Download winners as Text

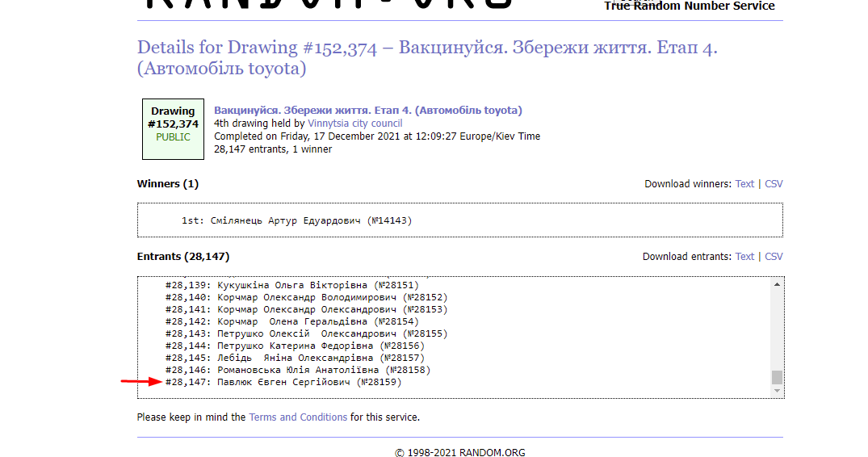pos(744,184)
